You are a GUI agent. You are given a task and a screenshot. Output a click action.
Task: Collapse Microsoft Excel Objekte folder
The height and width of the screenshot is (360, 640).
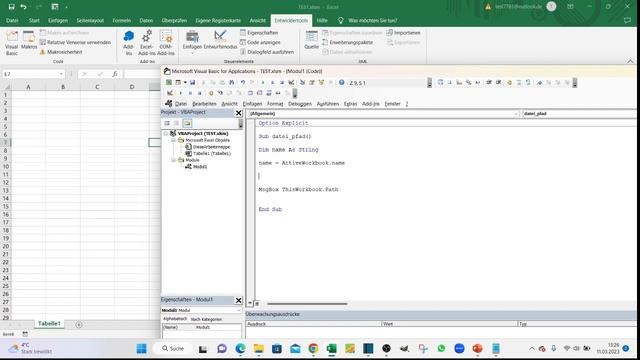click(x=173, y=140)
